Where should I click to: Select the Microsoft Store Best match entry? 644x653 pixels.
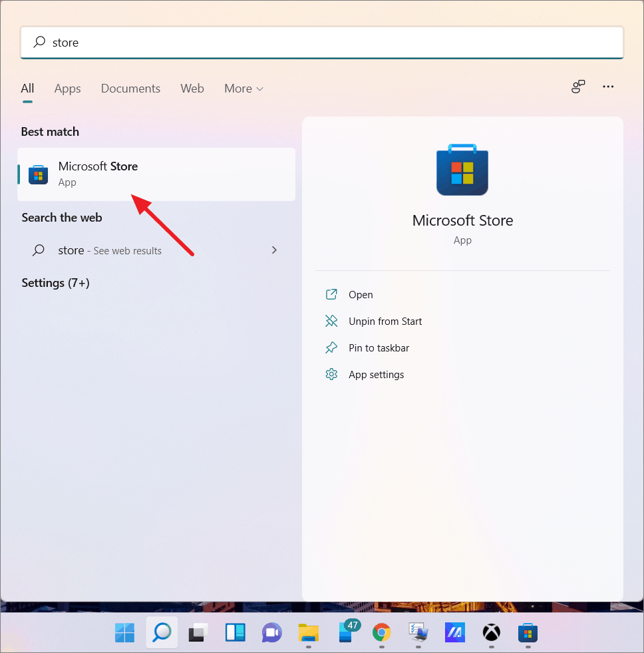(x=133, y=174)
